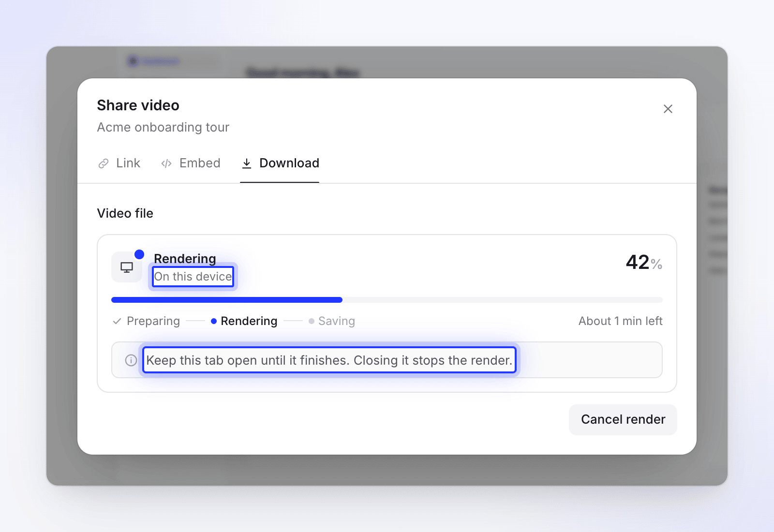Click the 'Share video' heading
Screen dimensions: 774x532
[x=138, y=105]
